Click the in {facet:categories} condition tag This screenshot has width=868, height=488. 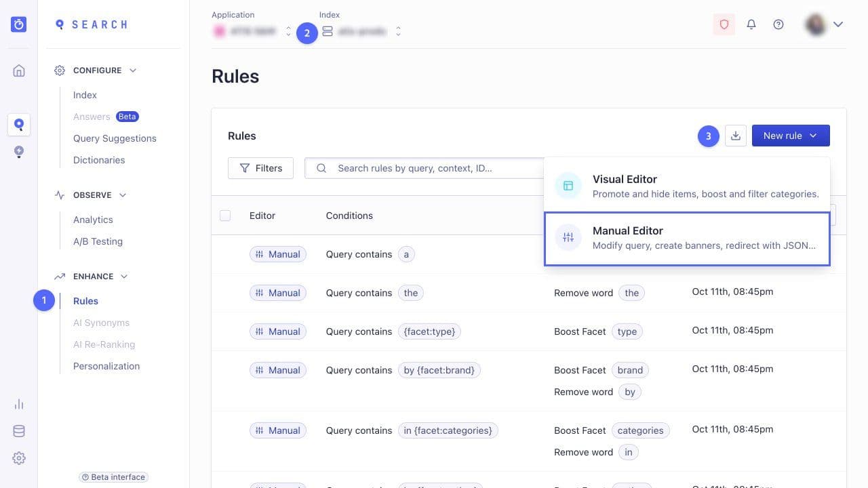[448, 430]
